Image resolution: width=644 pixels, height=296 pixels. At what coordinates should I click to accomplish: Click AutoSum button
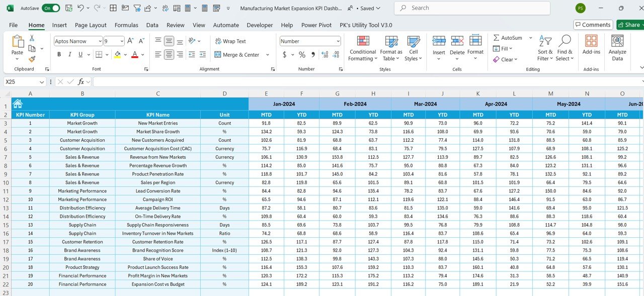tap(508, 38)
